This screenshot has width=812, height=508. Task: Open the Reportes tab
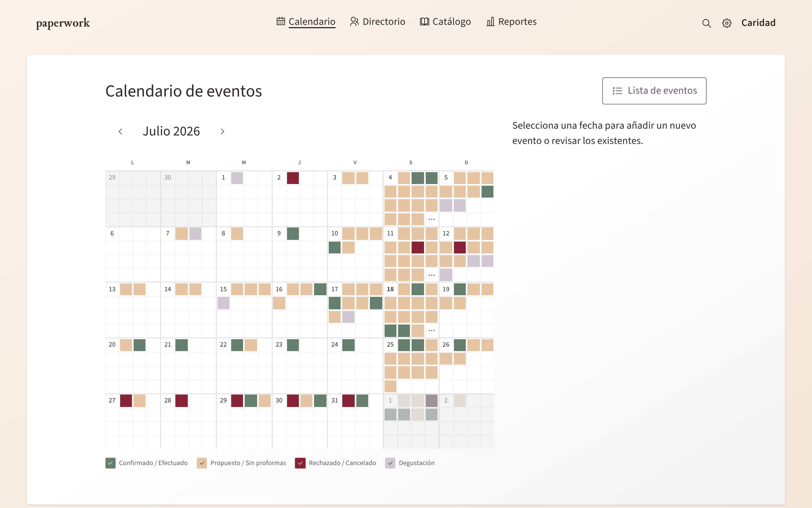511,21
